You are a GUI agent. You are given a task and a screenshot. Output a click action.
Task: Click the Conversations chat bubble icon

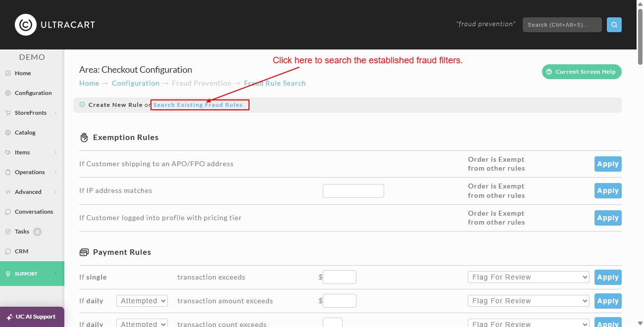coord(8,212)
